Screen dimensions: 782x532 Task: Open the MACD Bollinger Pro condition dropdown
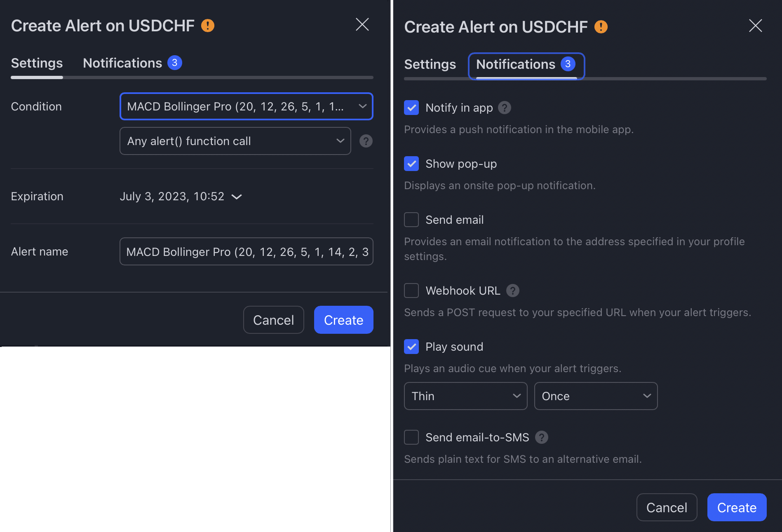point(247,106)
